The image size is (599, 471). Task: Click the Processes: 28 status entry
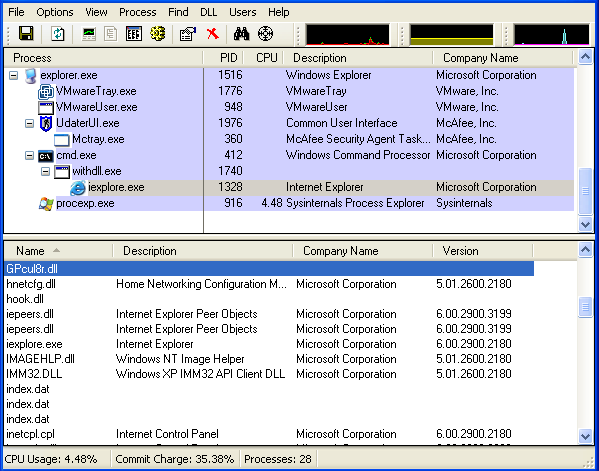(x=278, y=459)
